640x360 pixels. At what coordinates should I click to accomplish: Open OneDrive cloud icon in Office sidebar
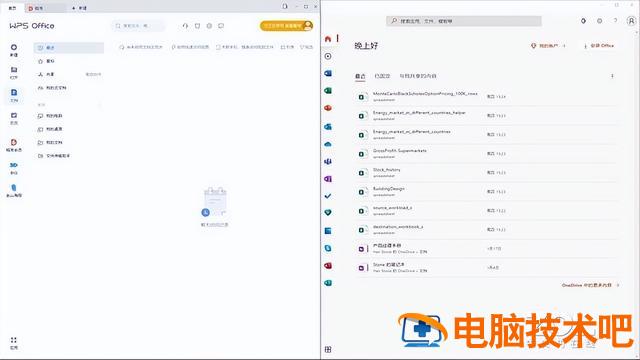(328, 144)
